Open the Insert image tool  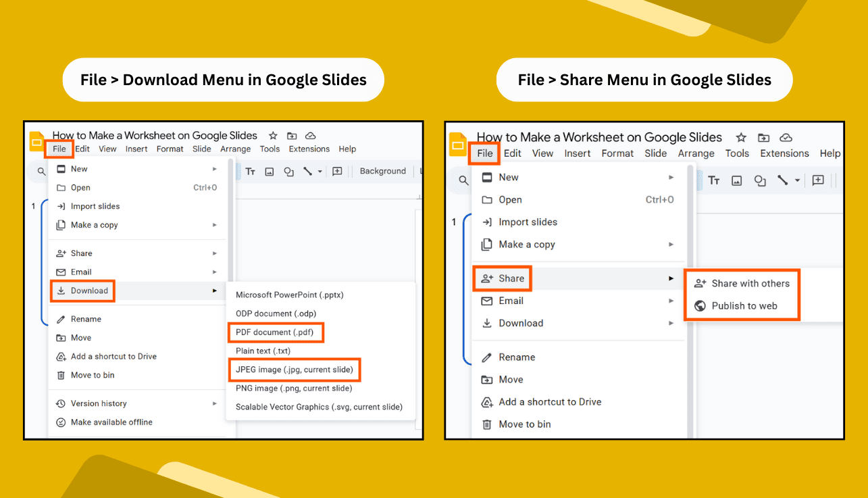pos(270,171)
